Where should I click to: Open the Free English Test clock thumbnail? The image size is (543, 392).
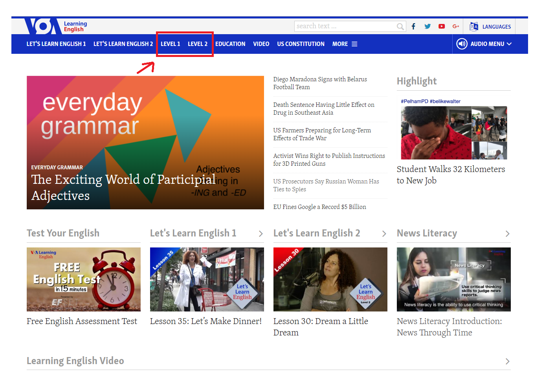[84, 279]
